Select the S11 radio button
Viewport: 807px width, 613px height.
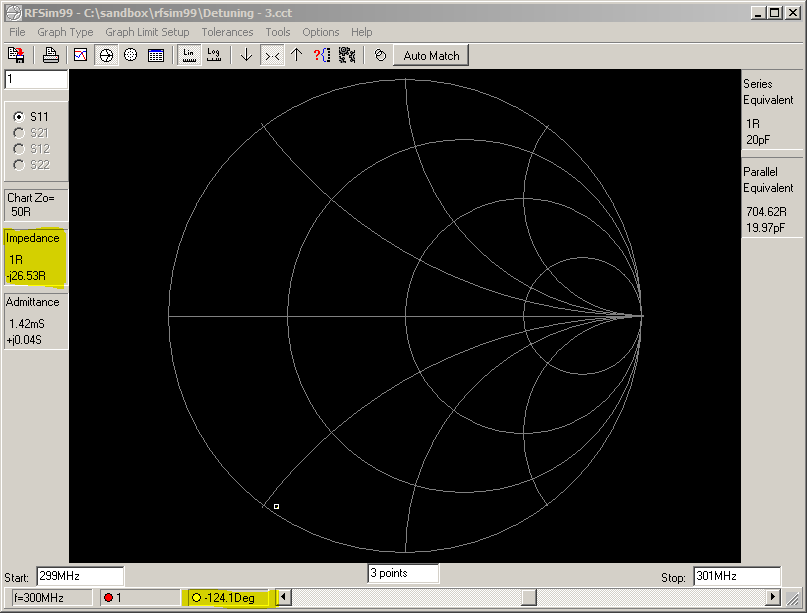click(x=19, y=117)
